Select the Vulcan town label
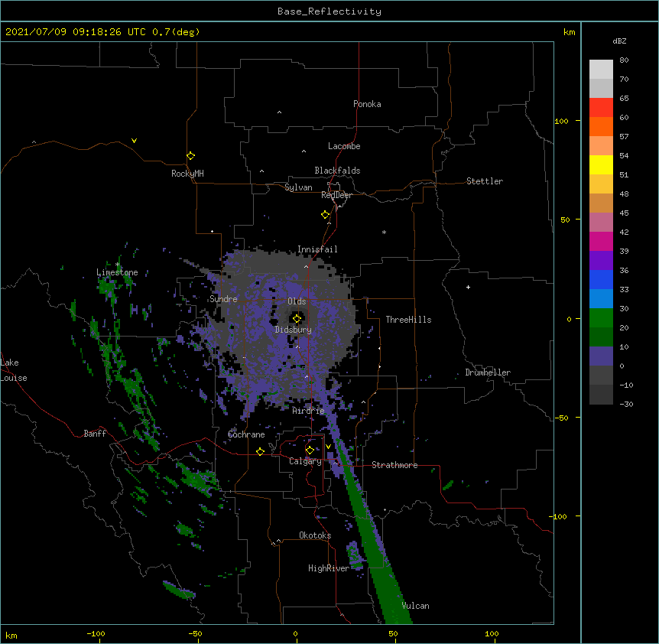This screenshot has height=644, width=659. [x=415, y=606]
